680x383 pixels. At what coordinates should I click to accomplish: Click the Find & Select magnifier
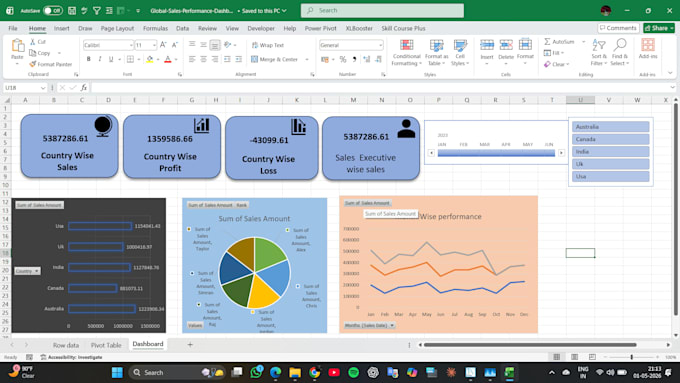(x=620, y=45)
